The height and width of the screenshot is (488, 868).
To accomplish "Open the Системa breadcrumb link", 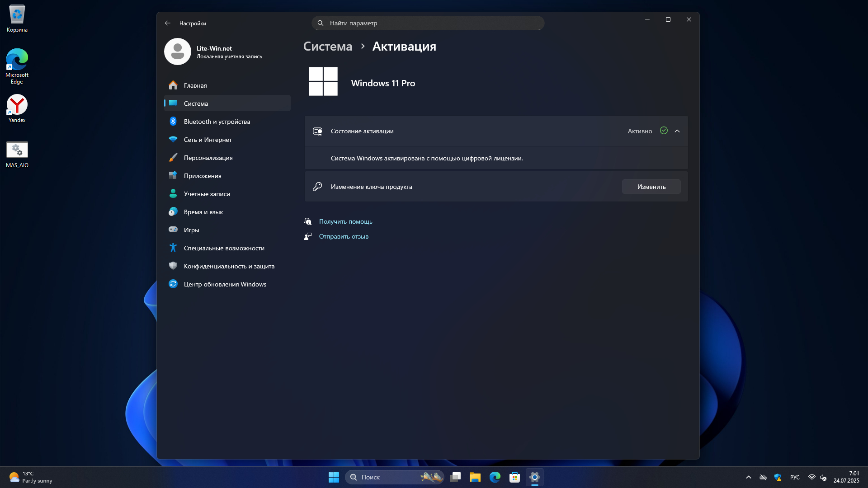I will pos(327,47).
